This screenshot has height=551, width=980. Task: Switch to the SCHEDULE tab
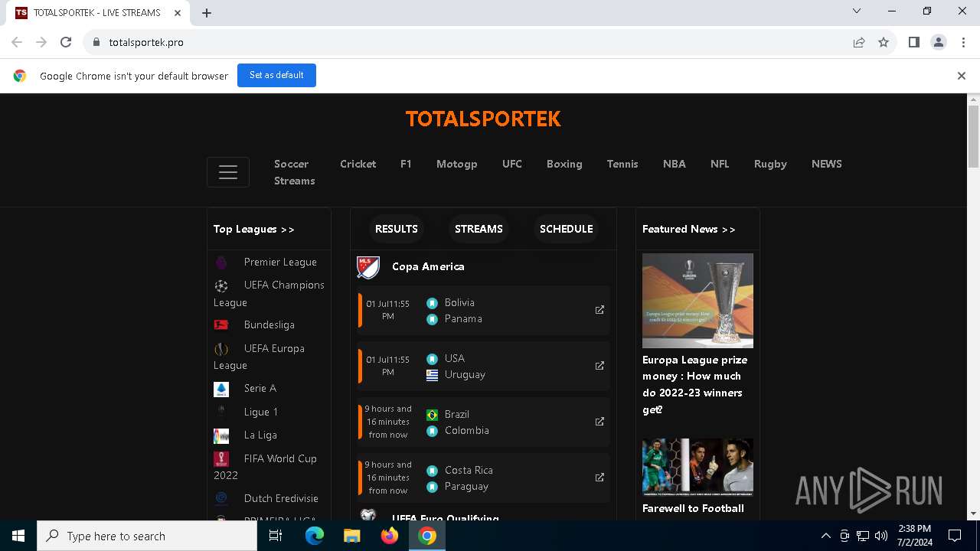pos(567,229)
